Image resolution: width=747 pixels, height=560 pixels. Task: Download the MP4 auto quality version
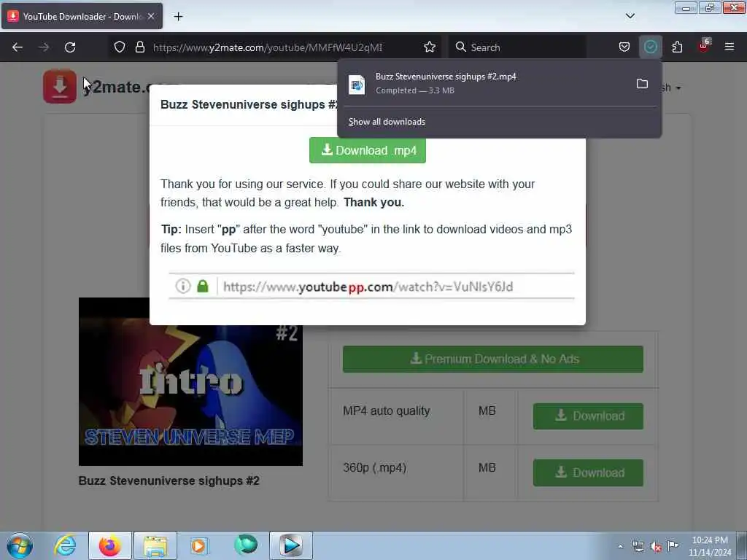[x=589, y=416]
